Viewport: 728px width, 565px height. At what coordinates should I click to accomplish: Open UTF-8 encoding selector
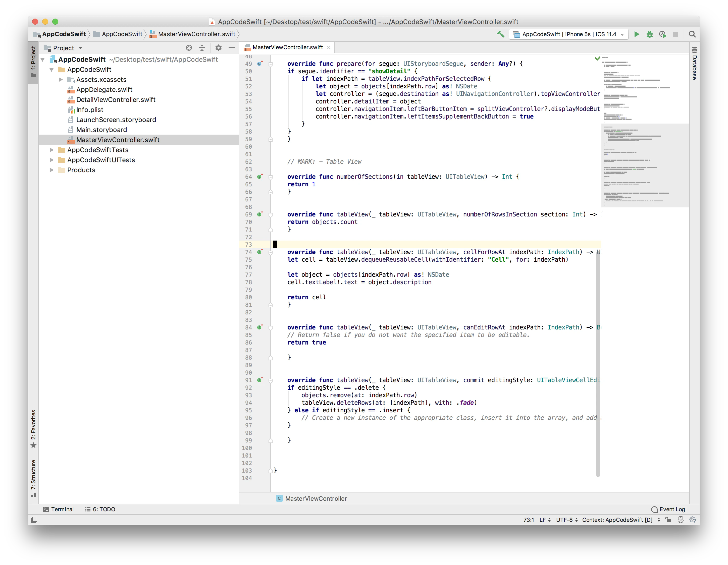(567, 520)
